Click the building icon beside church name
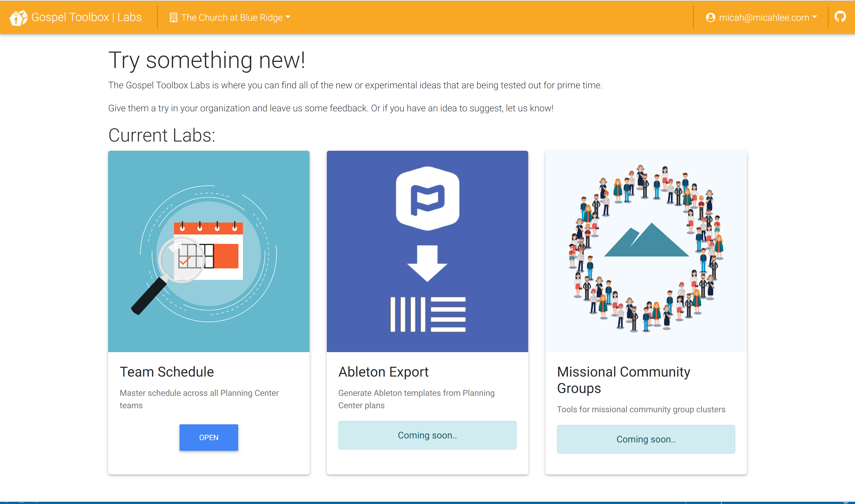Image resolution: width=855 pixels, height=504 pixels. [173, 17]
